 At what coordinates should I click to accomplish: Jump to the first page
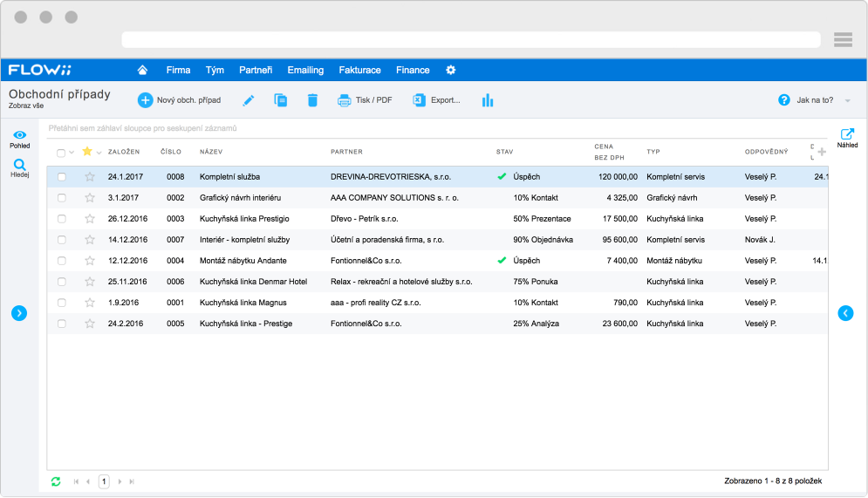[x=76, y=481]
